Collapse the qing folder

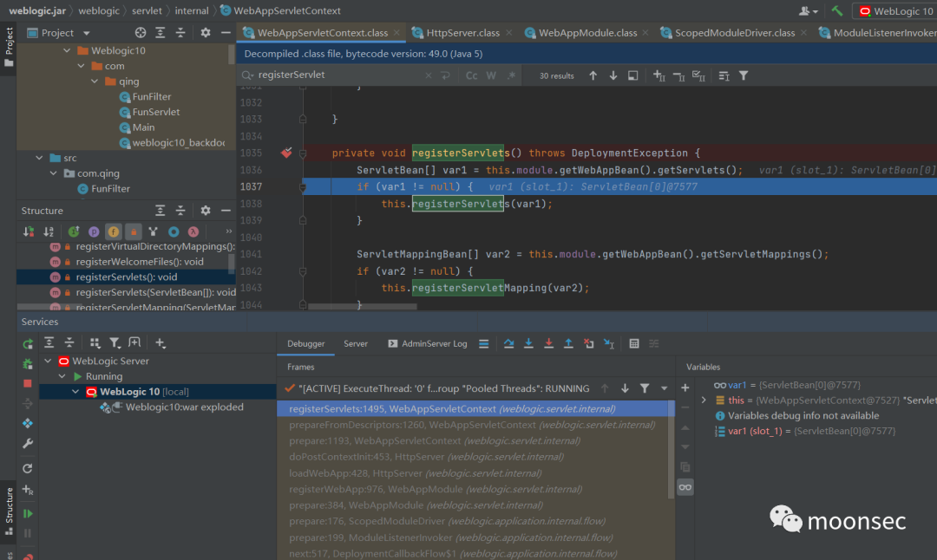click(x=95, y=81)
